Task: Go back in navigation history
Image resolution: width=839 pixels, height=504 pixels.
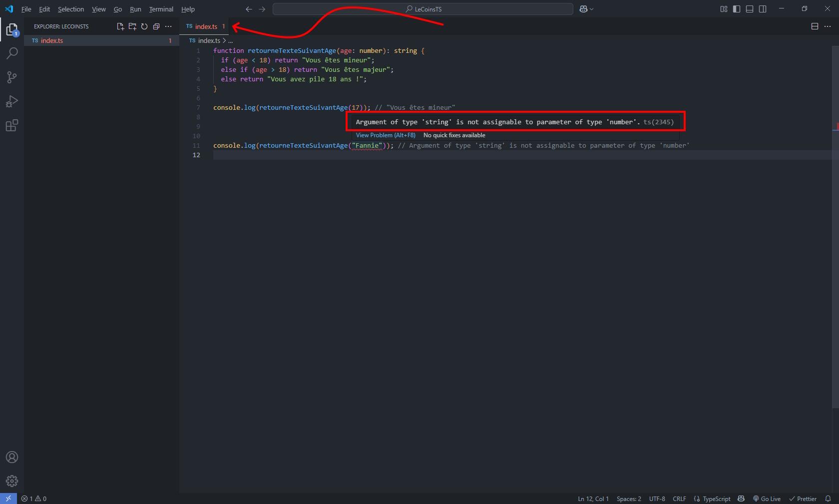Action: click(x=249, y=9)
